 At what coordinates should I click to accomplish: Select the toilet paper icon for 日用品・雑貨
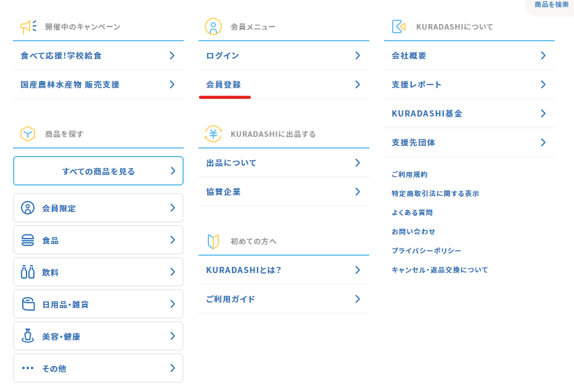point(28,304)
